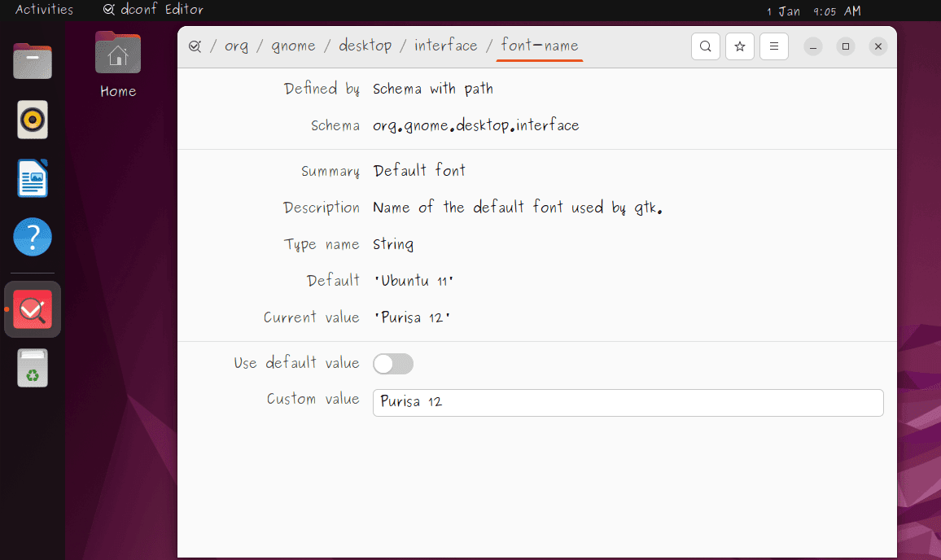Viewport: 941px width, 560px height.
Task: Click Activities in the top bar
Action: (44, 11)
